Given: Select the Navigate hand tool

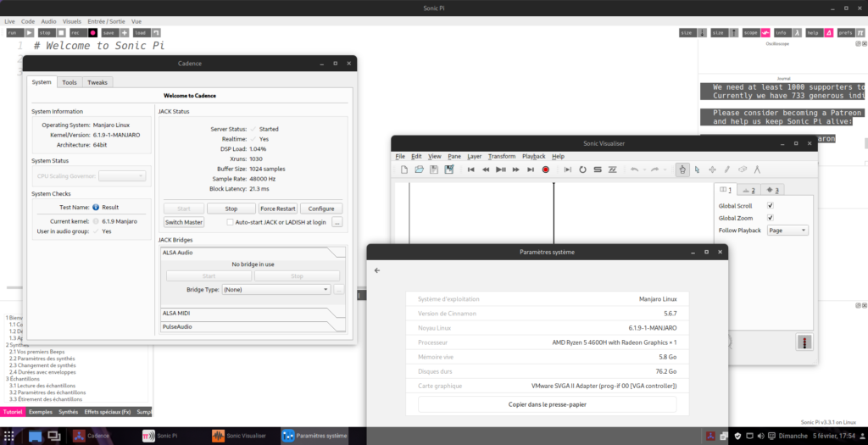Looking at the screenshot, I should 682,170.
